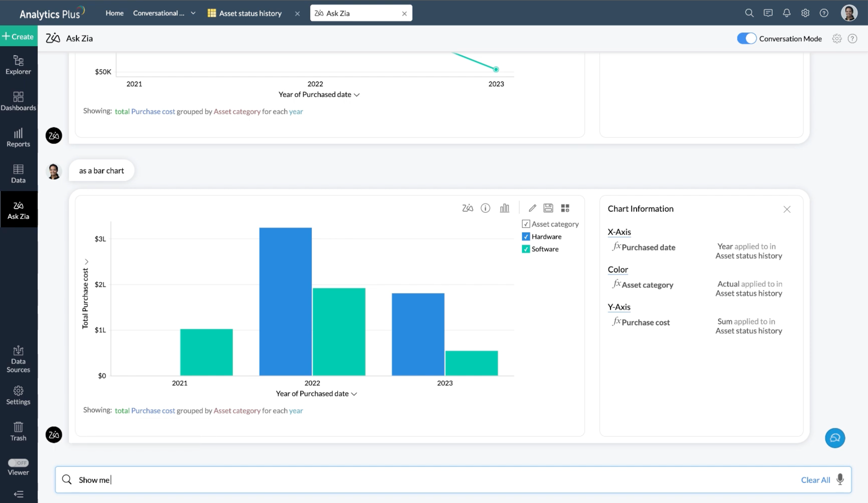Open the Explorer sidebar icon

point(18,65)
